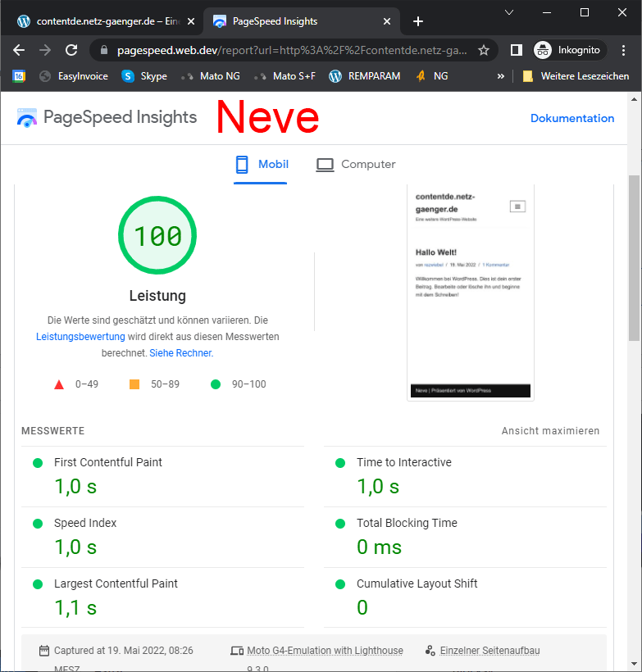Open the Weitere Lesezeichen folder
The image size is (642, 672).
click(576, 76)
